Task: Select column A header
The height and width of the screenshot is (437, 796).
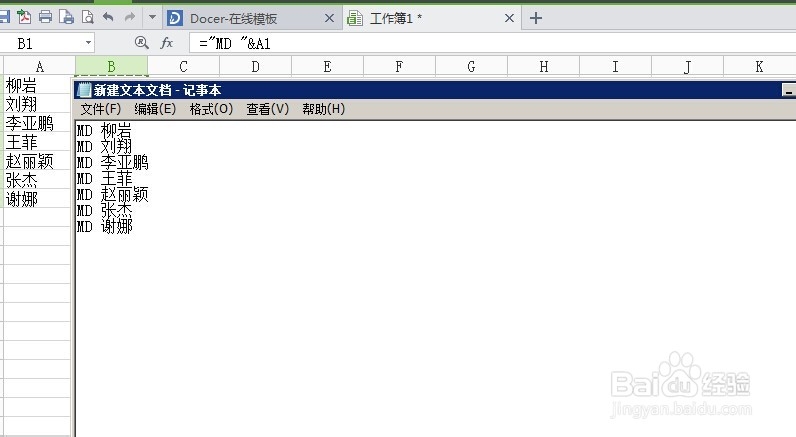Action: click(40, 66)
